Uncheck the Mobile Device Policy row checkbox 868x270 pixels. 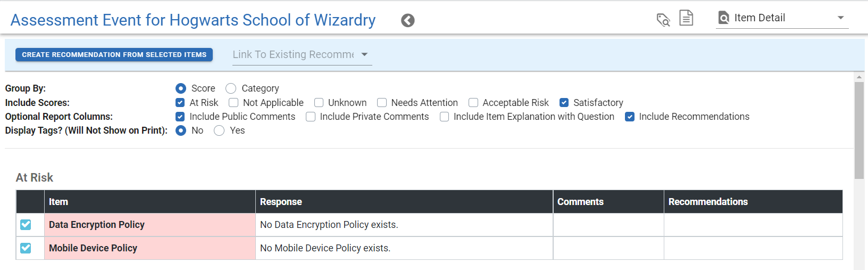pos(26,248)
